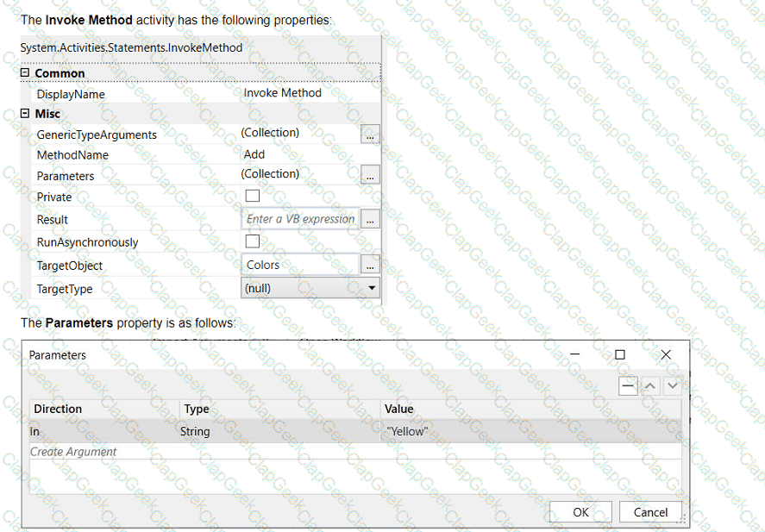Screen dimensions: 765x532
Task: Click the TargetObject field containing Colors
Action: coord(300,265)
